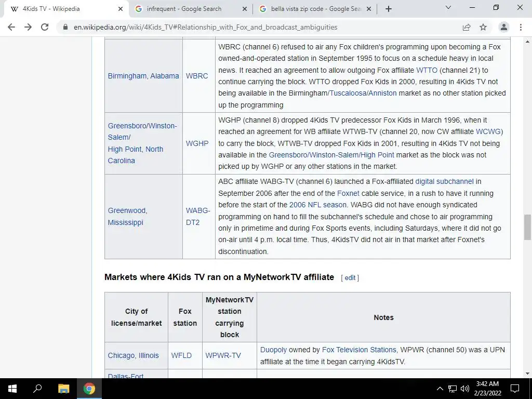Open Chrome three-dot menu
532x399 pixels.
coord(521,27)
